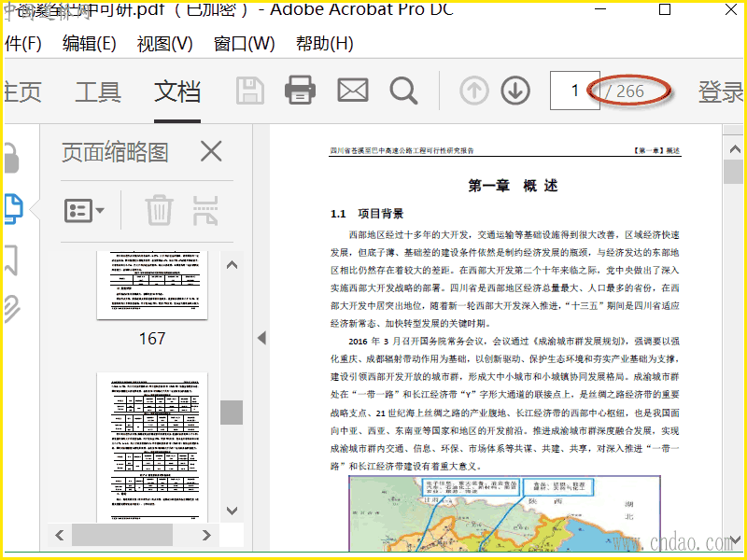Click thumbnail panel scroll down arrow
Viewport: 747px width, 560px height.
tap(232, 511)
